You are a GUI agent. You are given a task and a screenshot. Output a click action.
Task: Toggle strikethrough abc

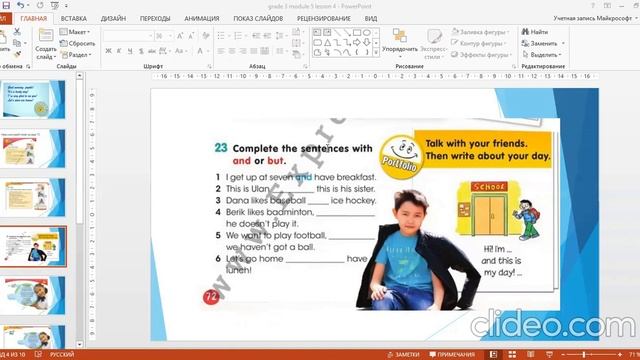click(152, 51)
